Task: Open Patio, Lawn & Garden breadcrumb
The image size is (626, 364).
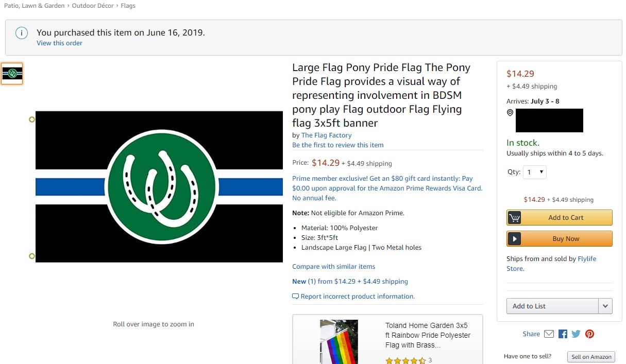Action: [35, 6]
